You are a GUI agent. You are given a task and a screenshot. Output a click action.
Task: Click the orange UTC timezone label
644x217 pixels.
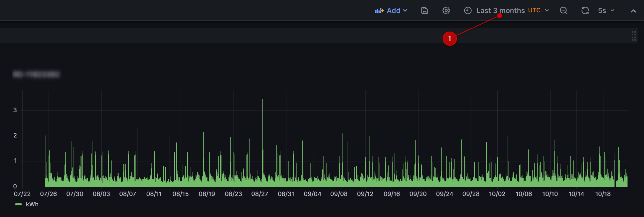tap(534, 10)
